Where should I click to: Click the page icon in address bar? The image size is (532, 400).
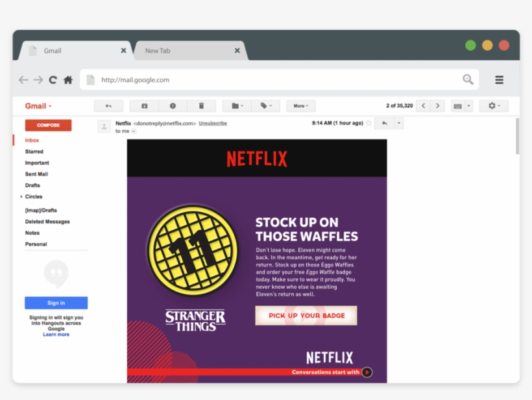[x=91, y=80]
